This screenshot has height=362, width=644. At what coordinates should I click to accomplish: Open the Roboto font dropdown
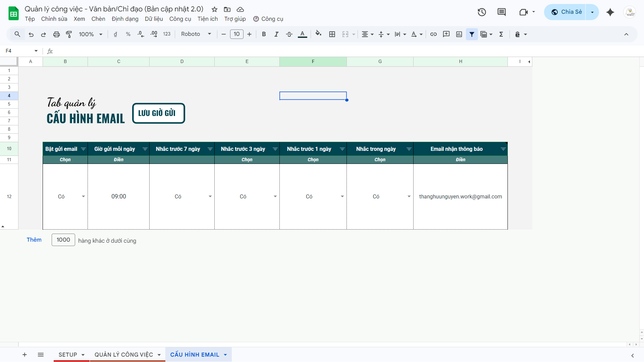pos(196,34)
